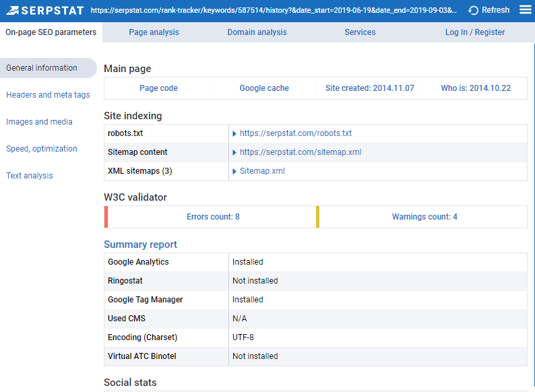
Task: Click the UTF-8 value
Action: [x=243, y=337]
